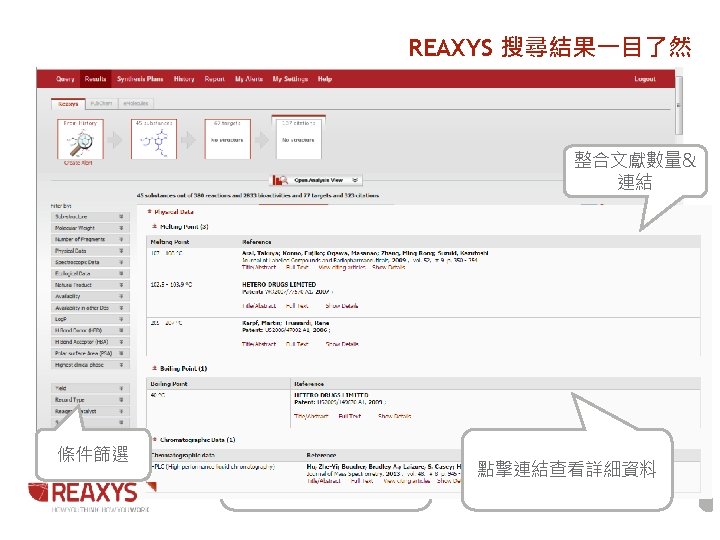Collapse the Chromatographic Data section icon

click(x=155, y=439)
